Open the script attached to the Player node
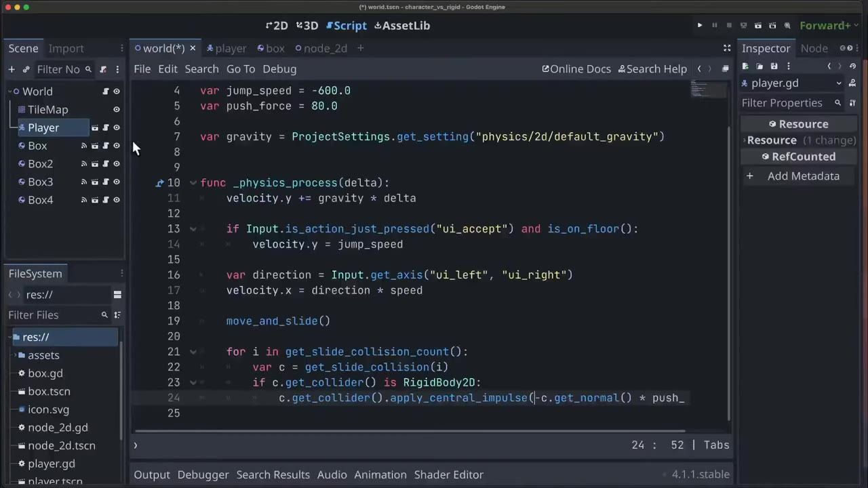Viewport: 868px width, 488px height. click(x=106, y=127)
